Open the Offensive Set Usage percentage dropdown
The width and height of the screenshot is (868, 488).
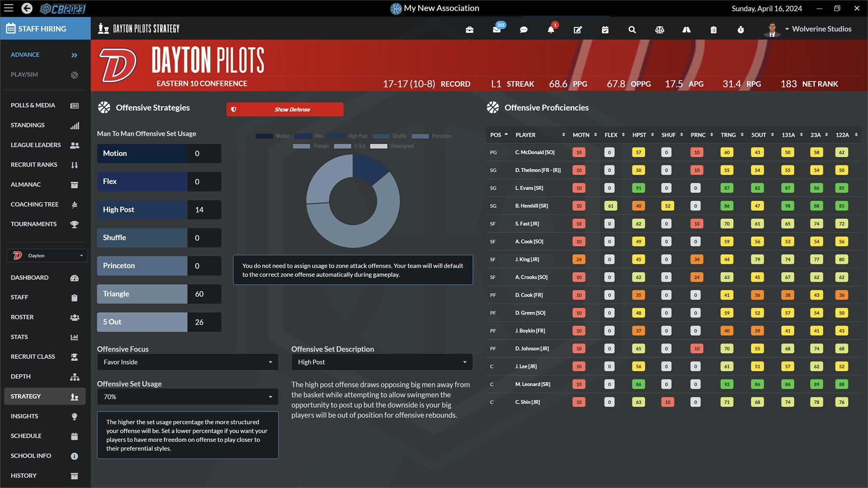pos(187,396)
